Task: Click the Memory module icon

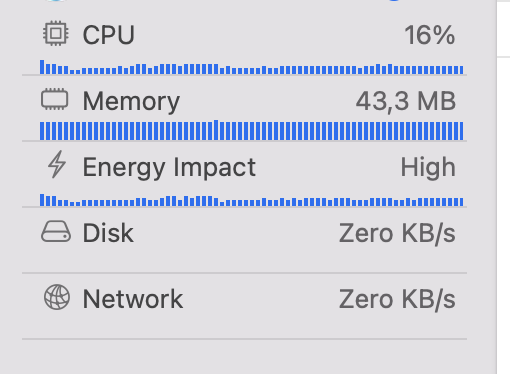Action: click(x=55, y=99)
